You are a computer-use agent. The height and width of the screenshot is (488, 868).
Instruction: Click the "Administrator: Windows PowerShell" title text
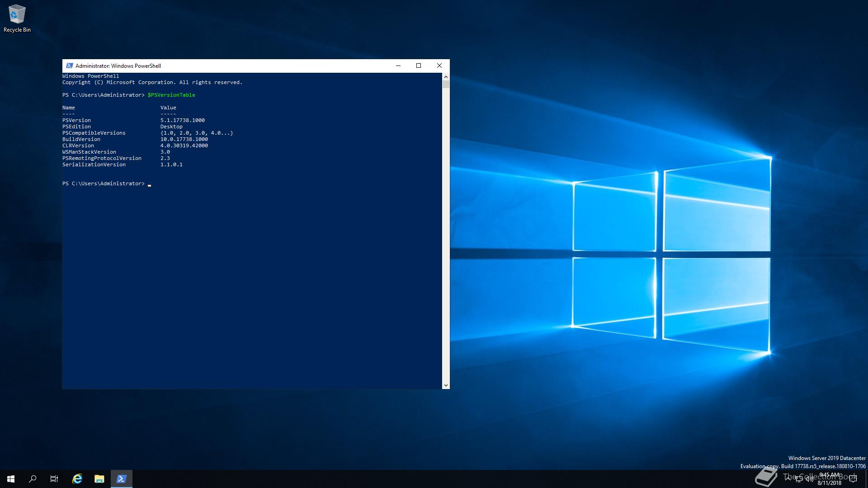coord(118,66)
